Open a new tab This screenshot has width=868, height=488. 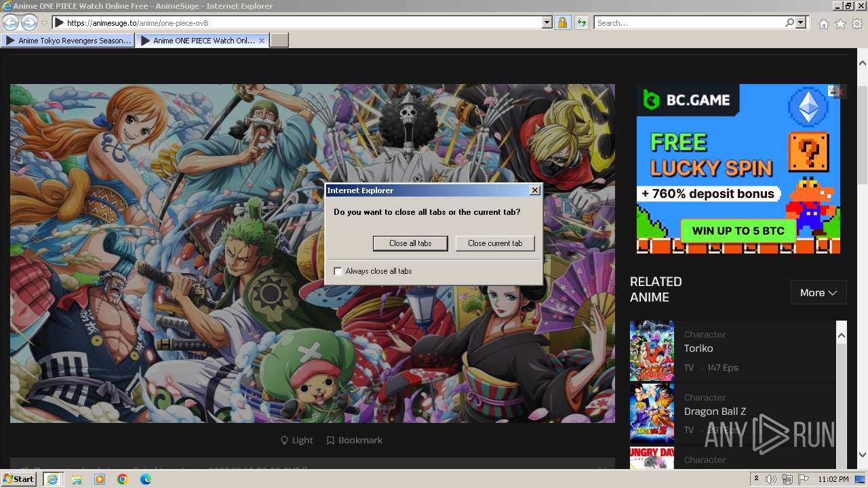[x=279, y=41]
